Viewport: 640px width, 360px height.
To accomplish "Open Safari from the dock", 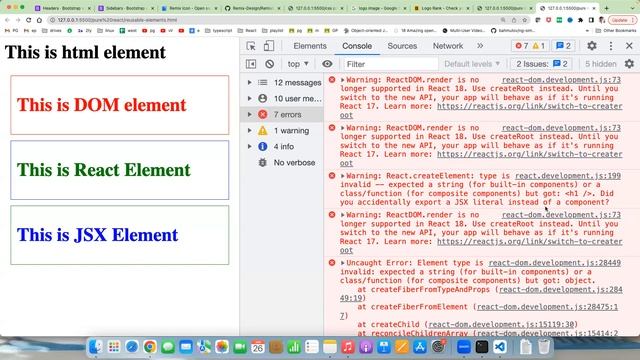I will coord(132,347).
